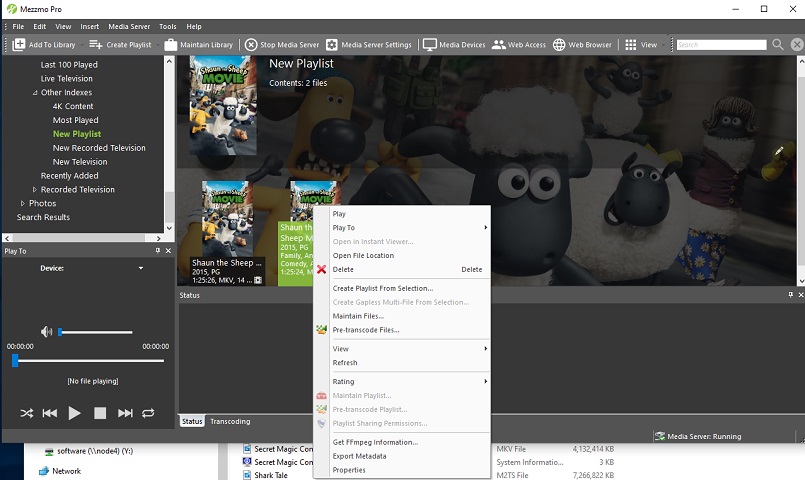Viewport: 805px width, 480px height.
Task: Skip to previous track
Action: 50,413
